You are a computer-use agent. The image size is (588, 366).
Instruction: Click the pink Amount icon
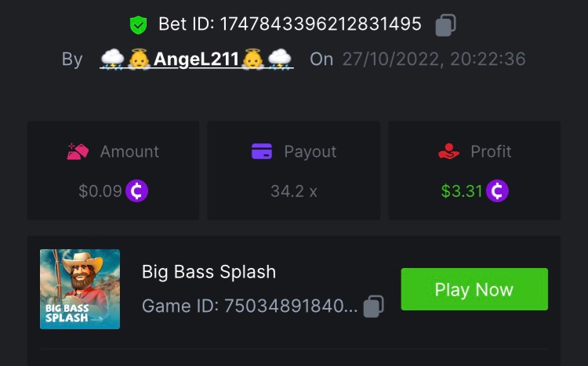78,151
